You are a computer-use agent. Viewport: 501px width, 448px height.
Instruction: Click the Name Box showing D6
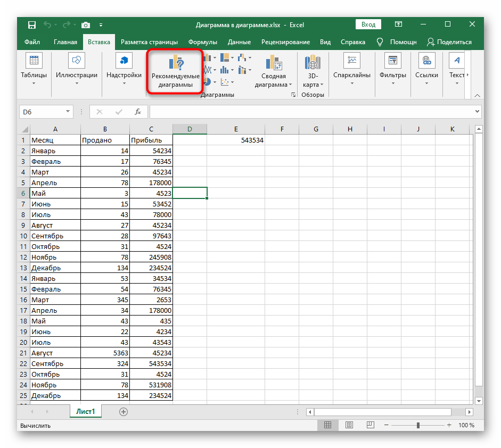pyautogui.click(x=42, y=112)
